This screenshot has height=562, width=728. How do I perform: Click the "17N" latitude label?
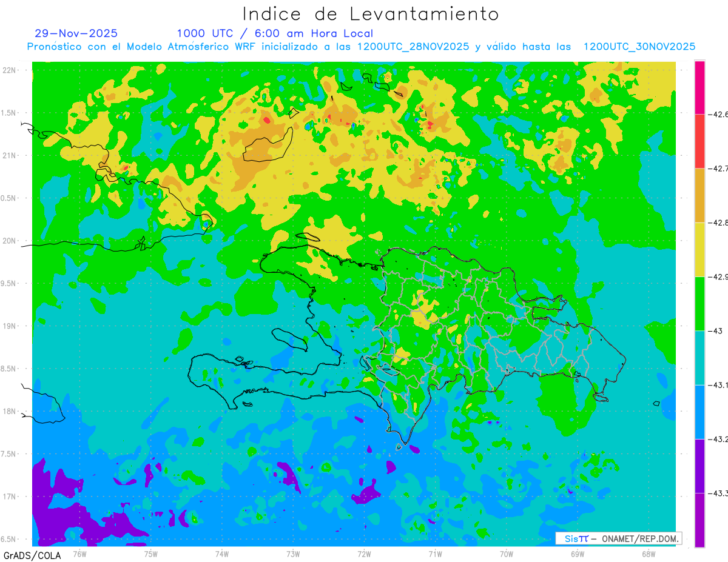click(10, 497)
